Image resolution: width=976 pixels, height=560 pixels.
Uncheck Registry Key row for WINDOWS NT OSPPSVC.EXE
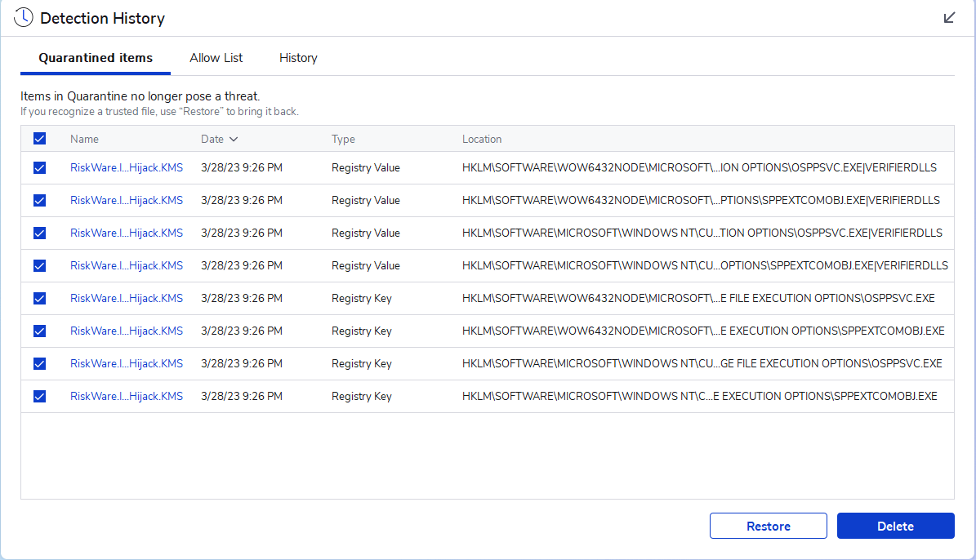(x=39, y=364)
